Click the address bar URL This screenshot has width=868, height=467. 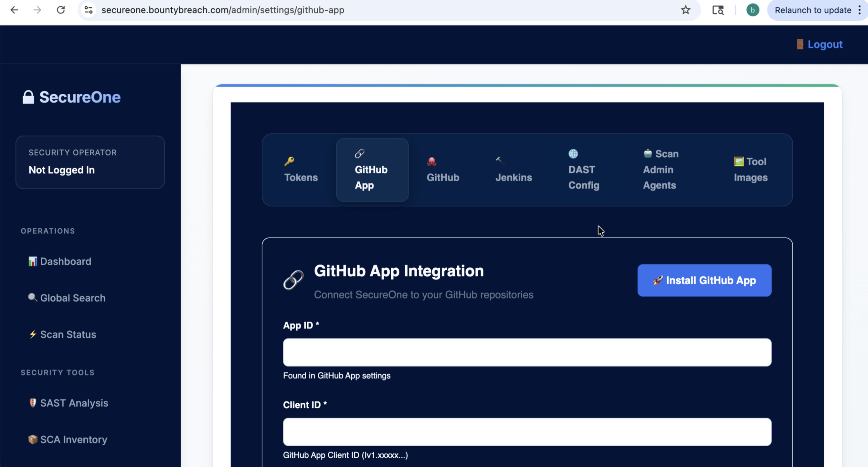point(223,10)
